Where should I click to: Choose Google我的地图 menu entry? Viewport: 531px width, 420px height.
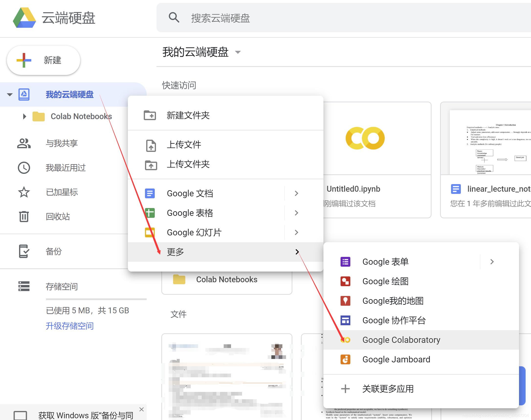421,301
